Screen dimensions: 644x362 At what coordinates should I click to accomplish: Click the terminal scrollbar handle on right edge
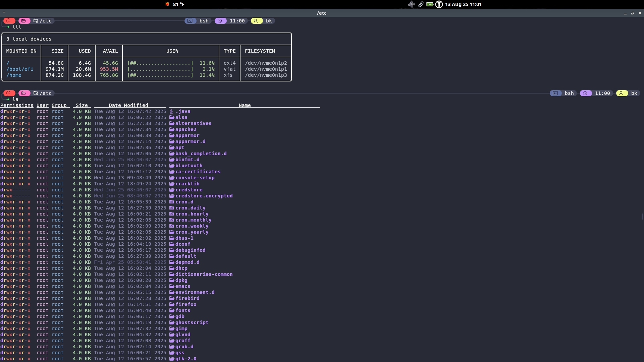click(x=642, y=217)
